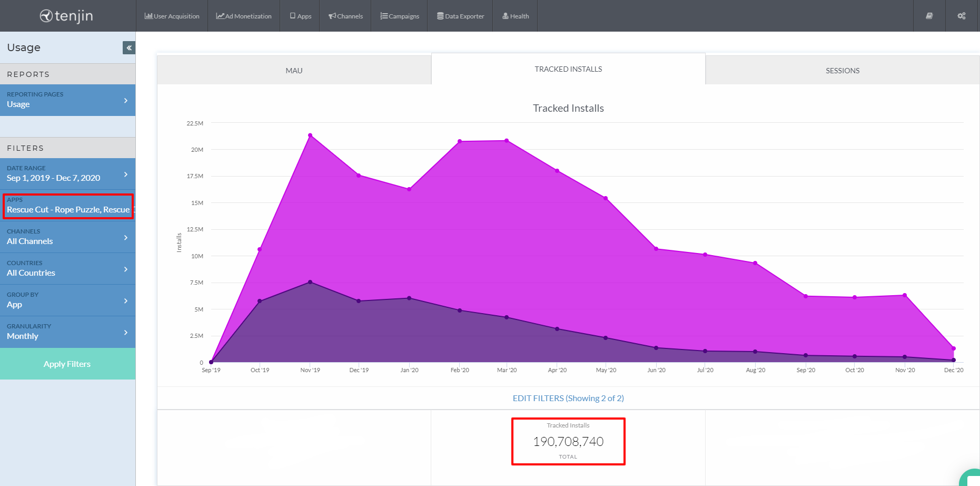The height and width of the screenshot is (486, 980).
Task: Expand the Date Range filter
Action: (x=67, y=174)
